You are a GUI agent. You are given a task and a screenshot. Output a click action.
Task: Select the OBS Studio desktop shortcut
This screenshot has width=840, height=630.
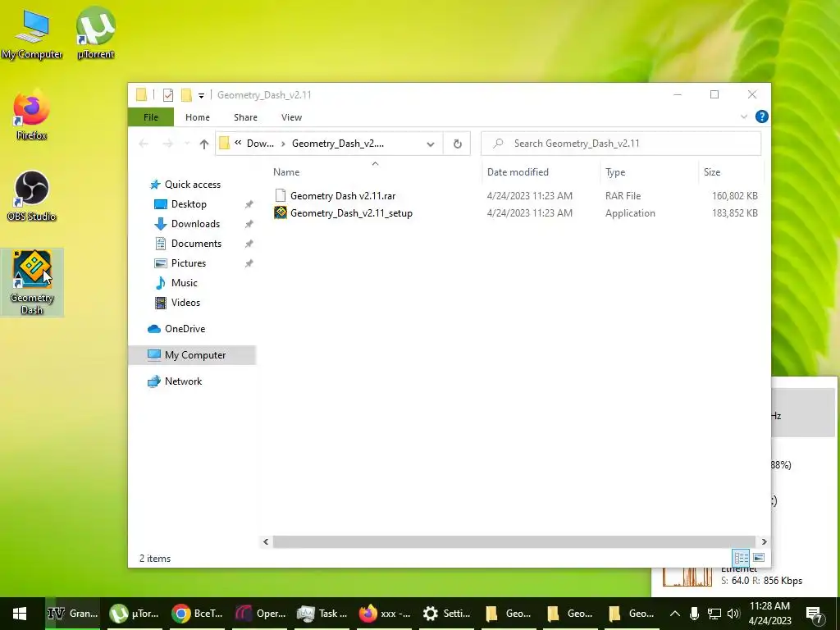tap(32, 196)
